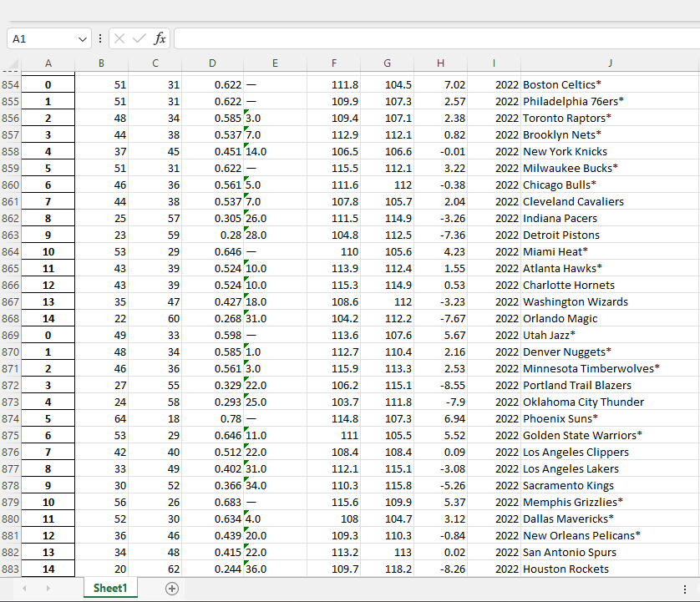Open the Name Box more options ellipsis

[99, 38]
